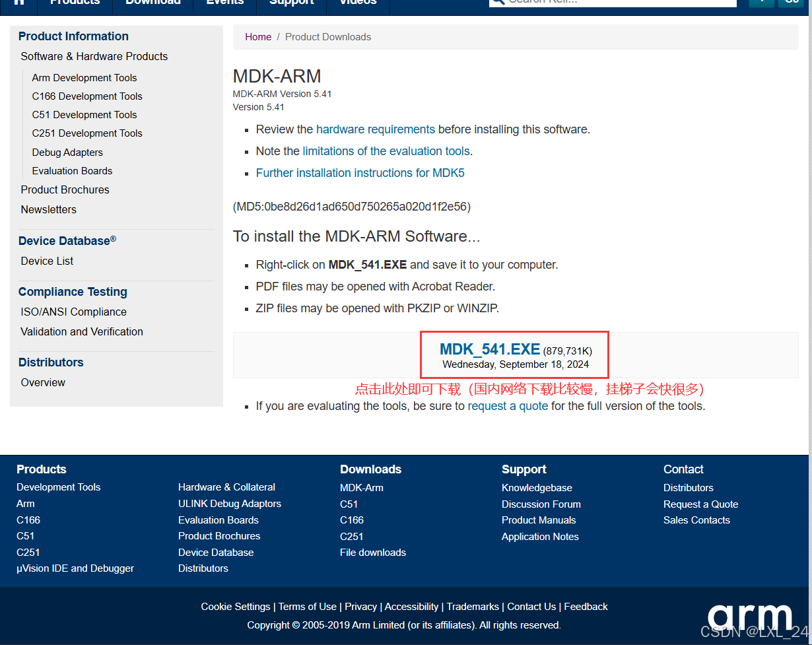Click the Support footer column heading

tap(524, 469)
